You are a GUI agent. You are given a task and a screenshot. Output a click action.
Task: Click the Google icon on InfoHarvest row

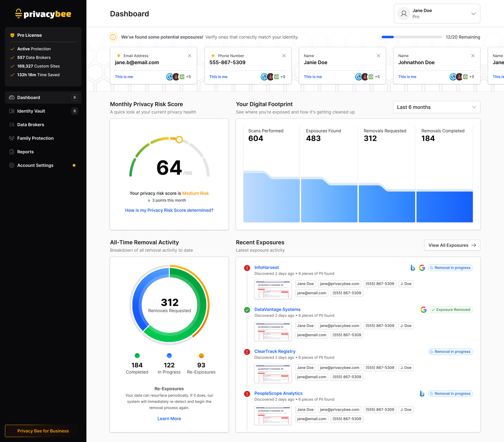422,268
